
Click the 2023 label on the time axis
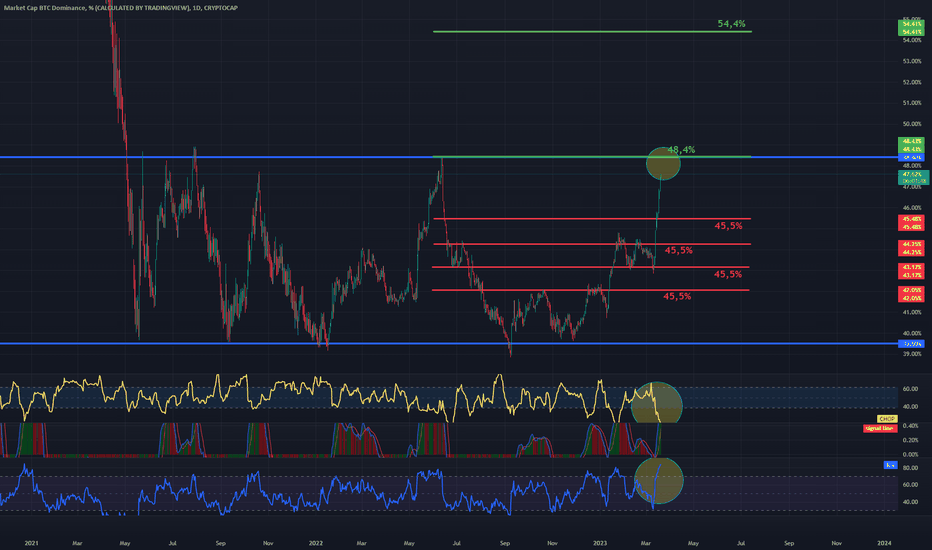[600, 543]
